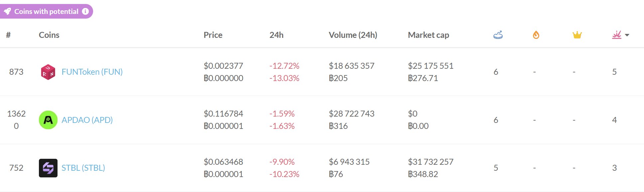Screen dimensions: 644x192
Task: Sort by Market cap header
Action: tap(428, 35)
